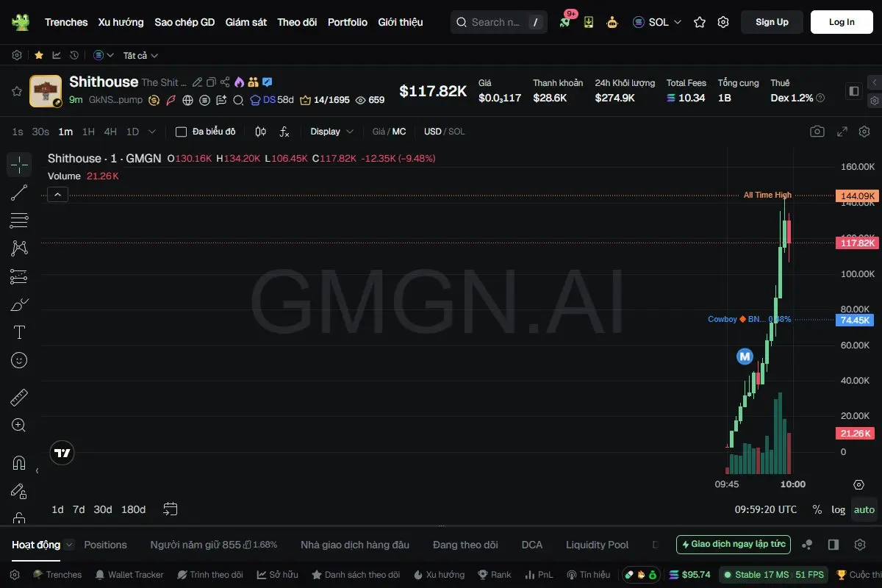Open the Trenches menu
Image resolution: width=882 pixels, height=588 pixels.
pyautogui.click(x=66, y=22)
